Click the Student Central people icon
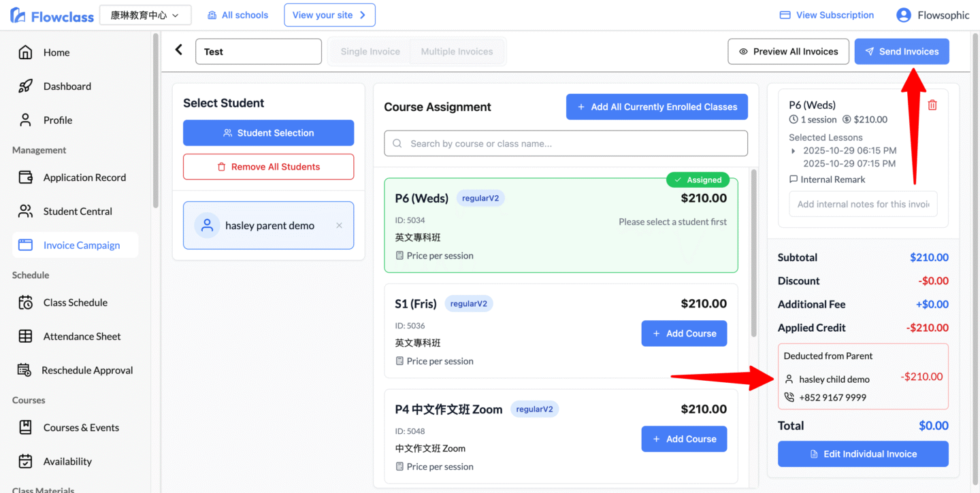 coord(25,211)
